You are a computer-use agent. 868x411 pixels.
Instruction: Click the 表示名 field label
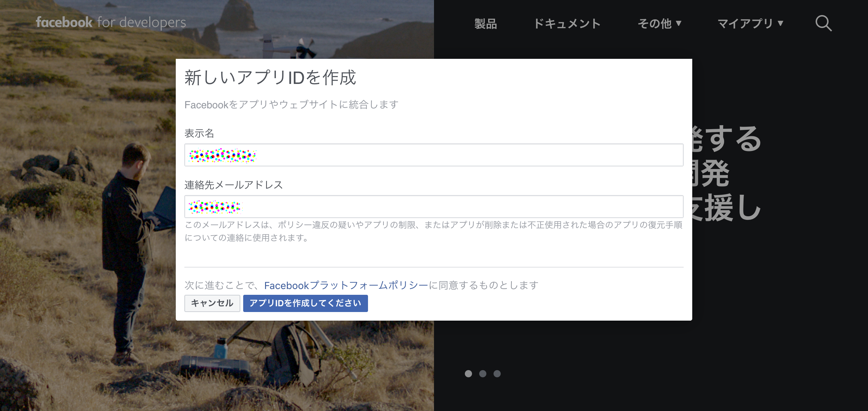coord(199,133)
